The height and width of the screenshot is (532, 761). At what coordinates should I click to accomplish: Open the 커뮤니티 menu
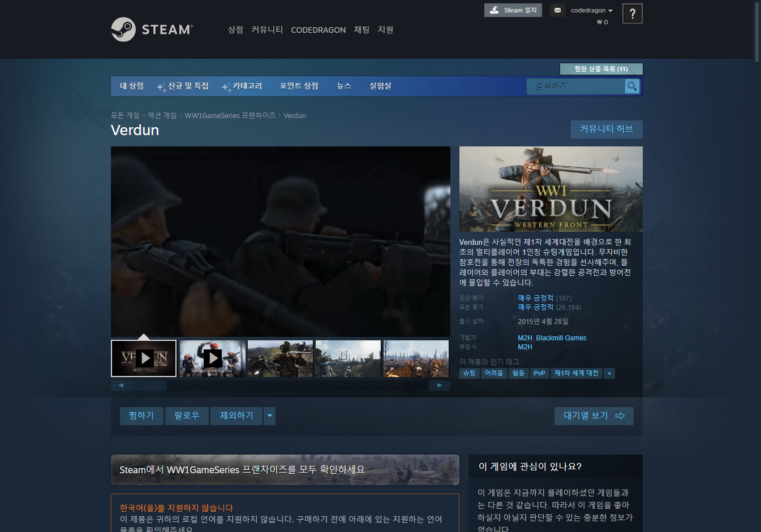click(x=267, y=29)
